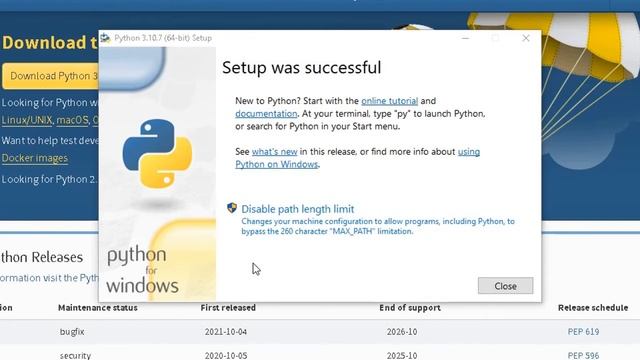Open the macOS download link on webpage
This screenshot has width=640, height=360.
(72, 120)
